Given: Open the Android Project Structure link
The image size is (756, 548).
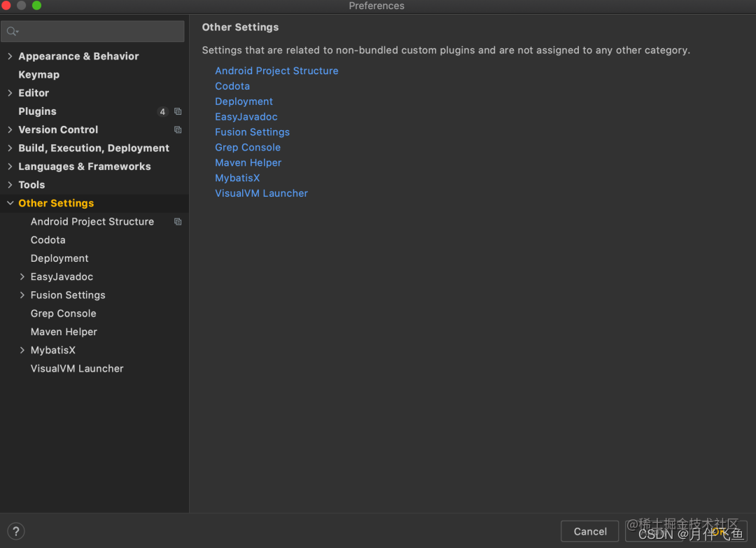Looking at the screenshot, I should pos(276,71).
